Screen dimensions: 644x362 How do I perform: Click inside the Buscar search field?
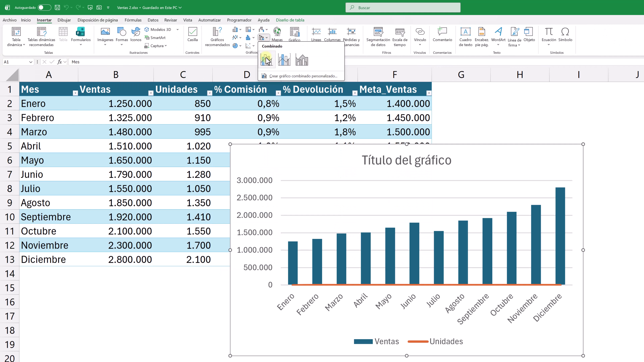tap(402, 8)
